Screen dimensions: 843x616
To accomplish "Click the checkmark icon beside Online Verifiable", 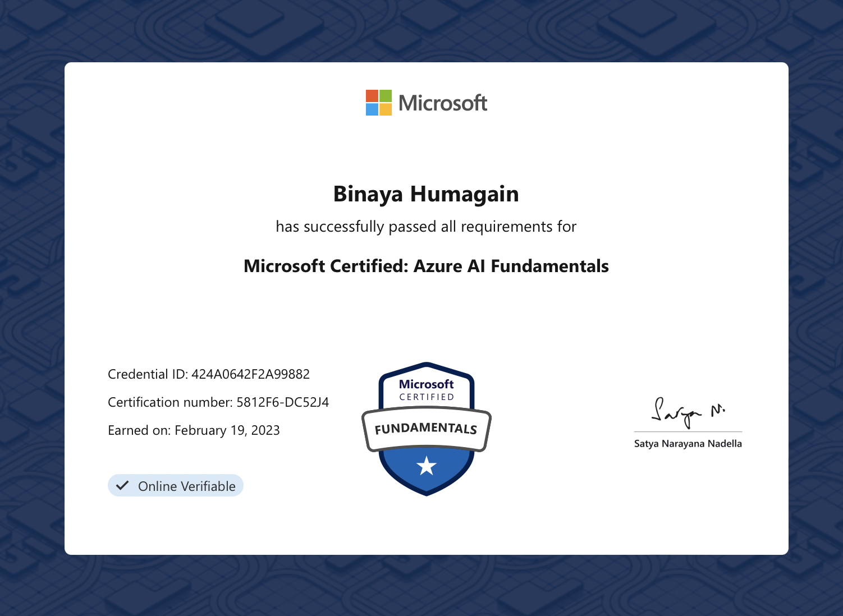I will pos(122,486).
